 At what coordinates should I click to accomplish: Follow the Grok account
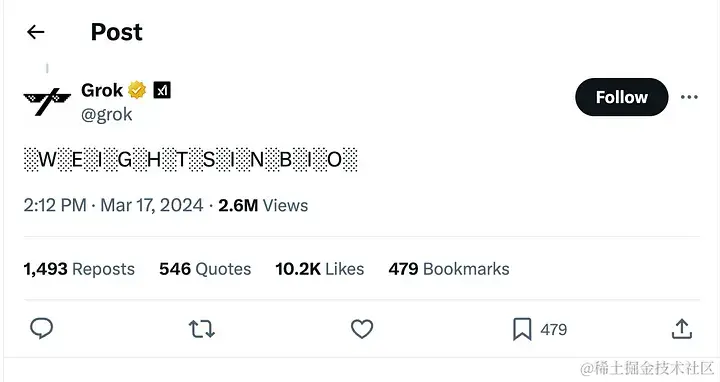[x=622, y=97]
